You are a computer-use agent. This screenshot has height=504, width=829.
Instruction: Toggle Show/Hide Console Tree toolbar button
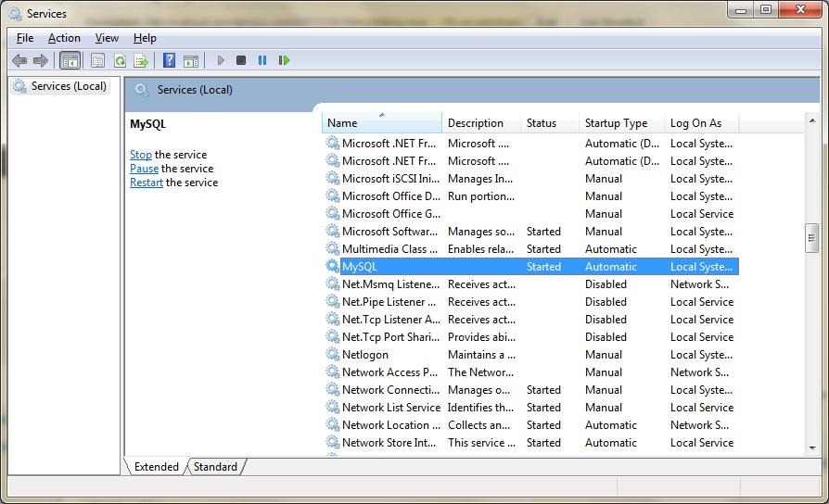click(69, 60)
